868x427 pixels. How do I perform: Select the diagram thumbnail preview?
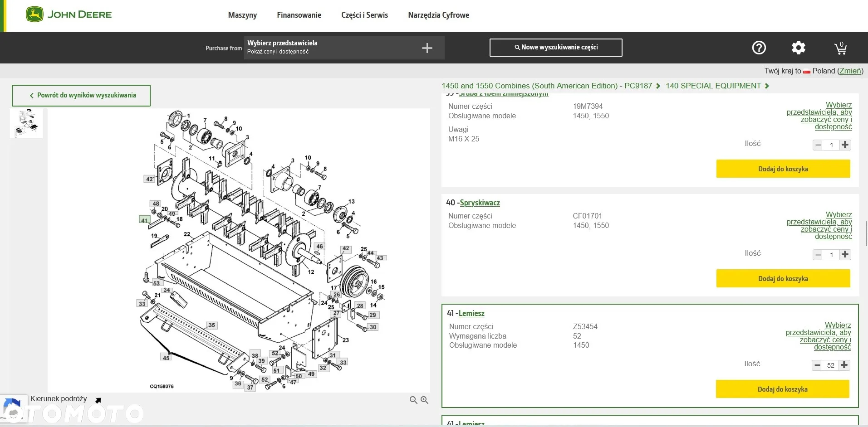(26, 123)
